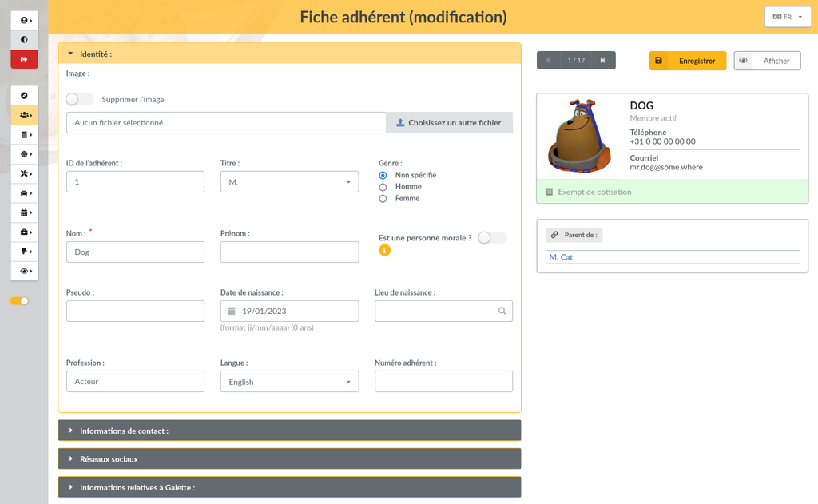Enable the 'Supprimer l'image' switch
The height and width of the screenshot is (504, 818).
pyautogui.click(x=79, y=100)
